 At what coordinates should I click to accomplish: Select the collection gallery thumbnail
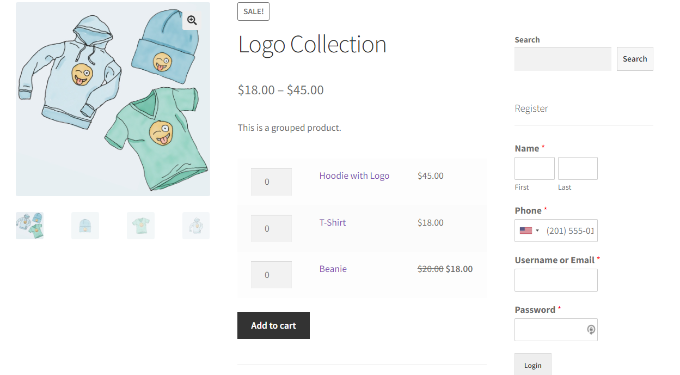30,225
